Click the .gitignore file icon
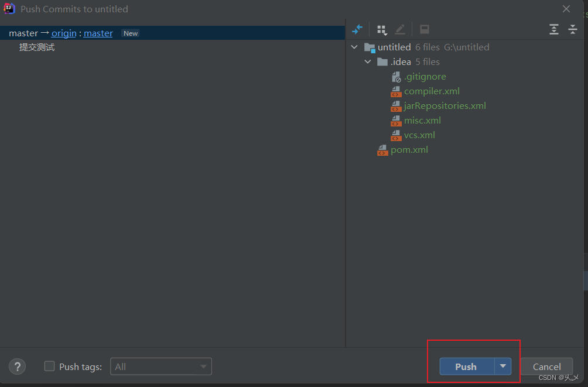The image size is (588, 387). tap(396, 76)
